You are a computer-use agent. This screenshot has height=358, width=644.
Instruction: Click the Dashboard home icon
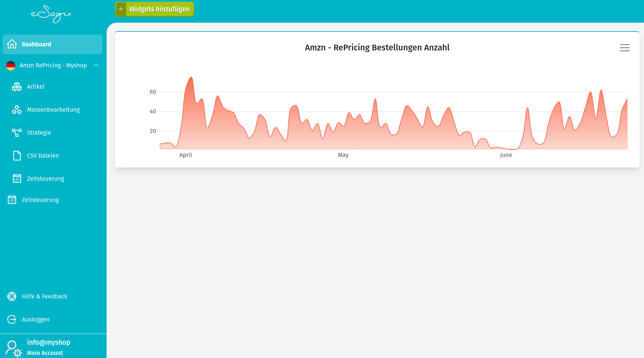(x=12, y=44)
